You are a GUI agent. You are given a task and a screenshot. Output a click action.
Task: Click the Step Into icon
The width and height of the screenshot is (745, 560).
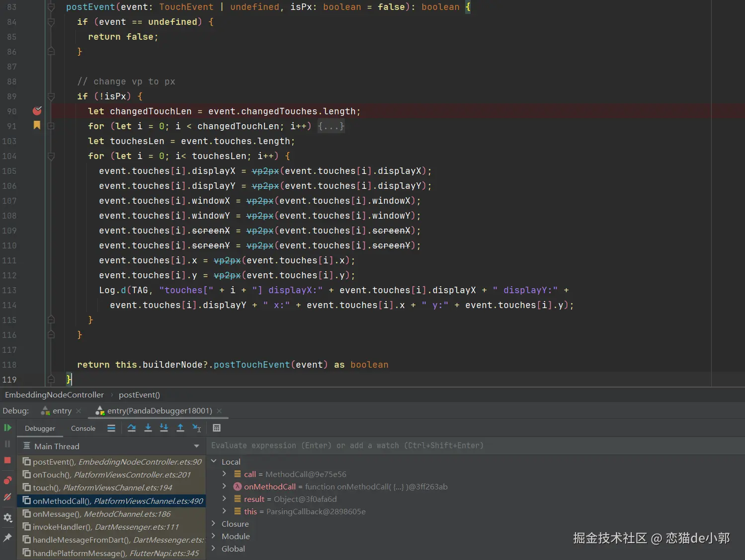pyautogui.click(x=148, y=428)
